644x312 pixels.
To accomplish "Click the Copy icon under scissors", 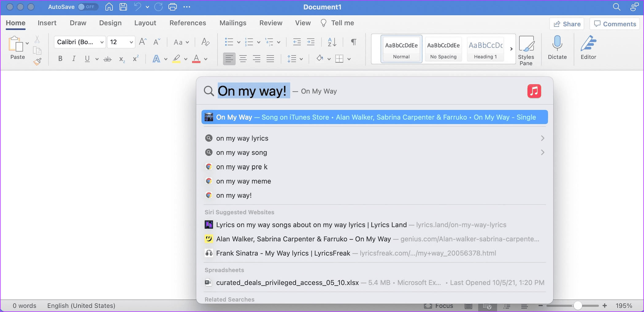I will point(37,50).
